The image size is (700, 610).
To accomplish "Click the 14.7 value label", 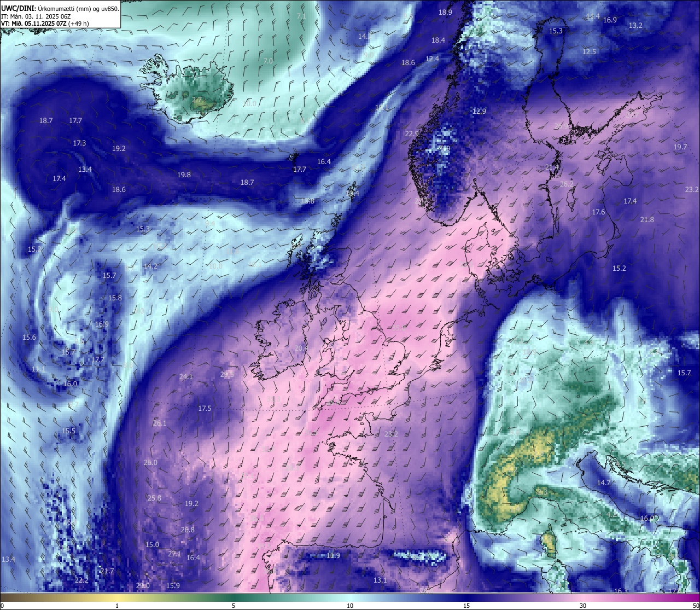I will click(x=603, y=483).
